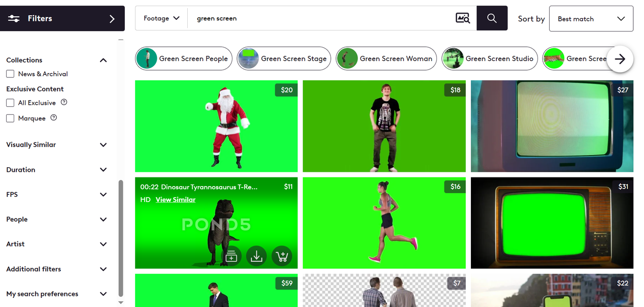Screen dimensions: 644x307
Task: Click the Sort by label
Action: pos(531,19)
